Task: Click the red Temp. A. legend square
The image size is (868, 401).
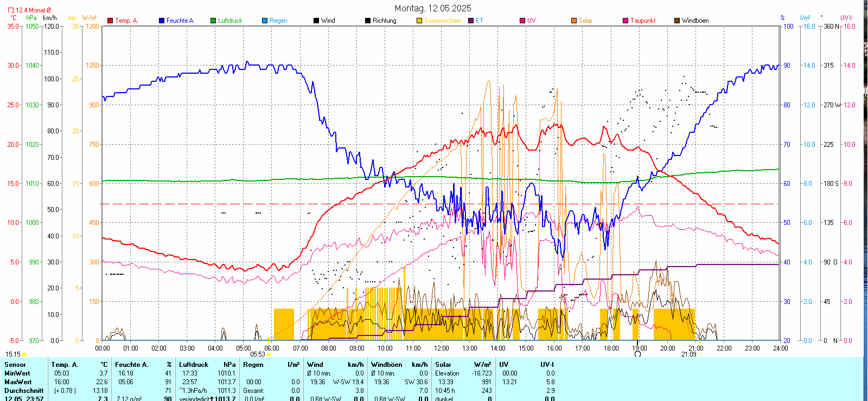Action: [x=110, y=21]
